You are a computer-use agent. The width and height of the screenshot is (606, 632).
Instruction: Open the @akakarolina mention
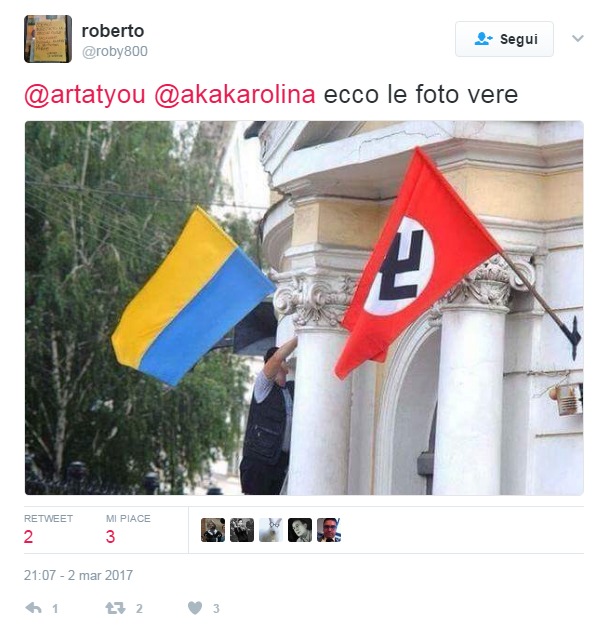[235, 95]
